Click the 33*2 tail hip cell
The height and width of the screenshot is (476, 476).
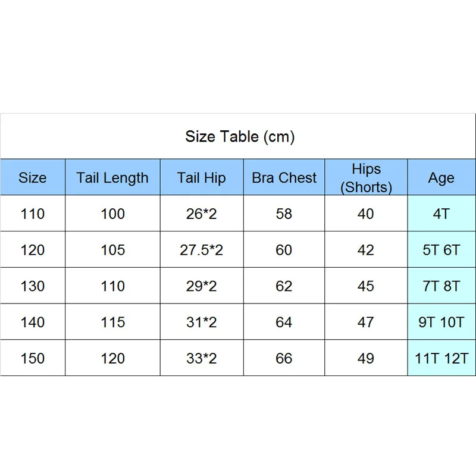(202, 358)
